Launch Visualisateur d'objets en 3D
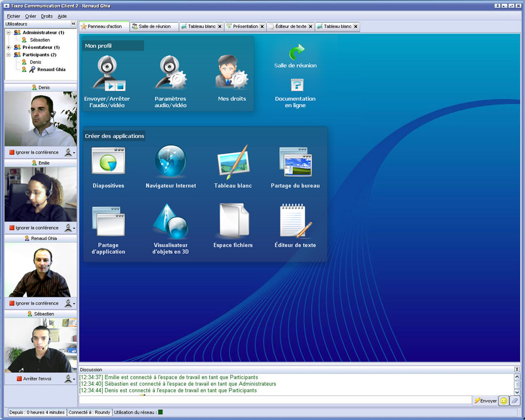Image resolution: width=525 pixels, height=420 pixels. coord(171,222)
